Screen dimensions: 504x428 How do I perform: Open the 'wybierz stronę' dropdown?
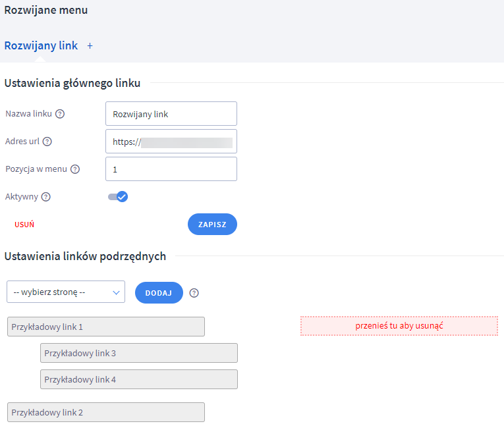66,292
